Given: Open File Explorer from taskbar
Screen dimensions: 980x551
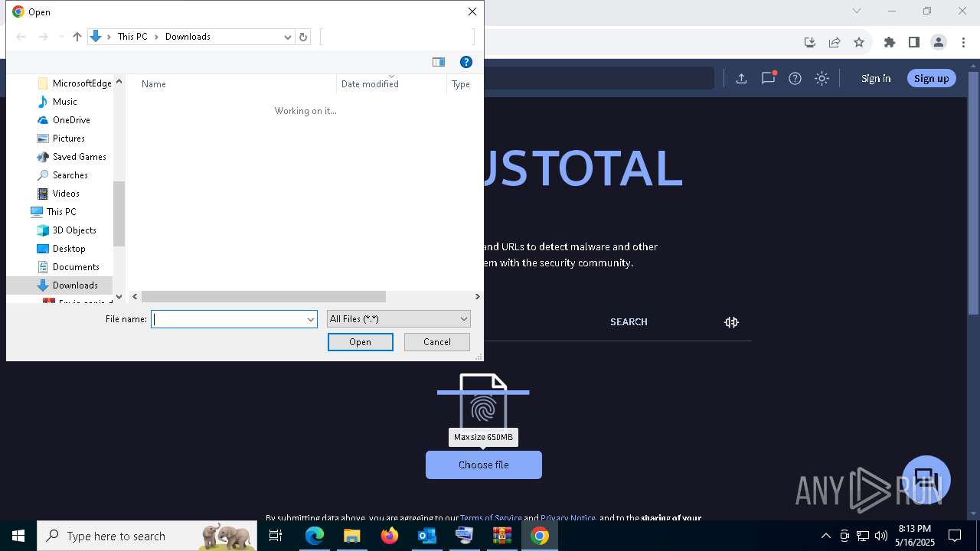Looking at the screenshot, I should pyautogui.click(x=351, y=536).
